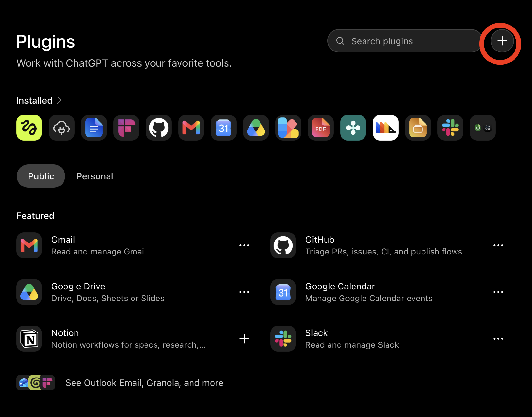
Task: Open the white hedgehog-bars plugin icon
Action: 386,128
